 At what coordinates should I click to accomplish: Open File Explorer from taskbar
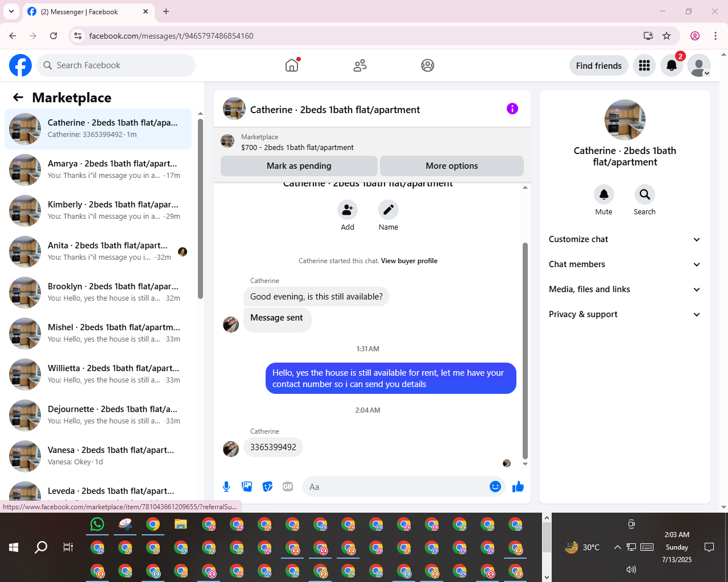pyautogui.click(x=181, y=524)
